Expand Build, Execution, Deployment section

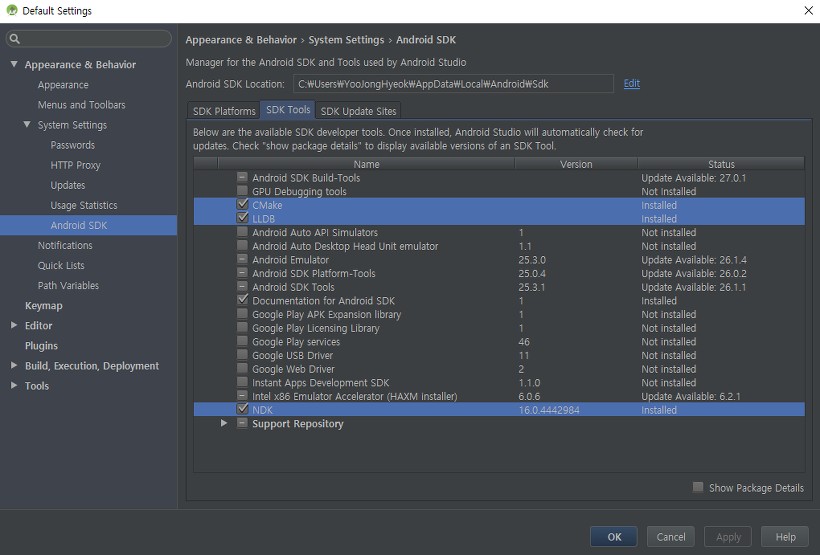point(14,366)
